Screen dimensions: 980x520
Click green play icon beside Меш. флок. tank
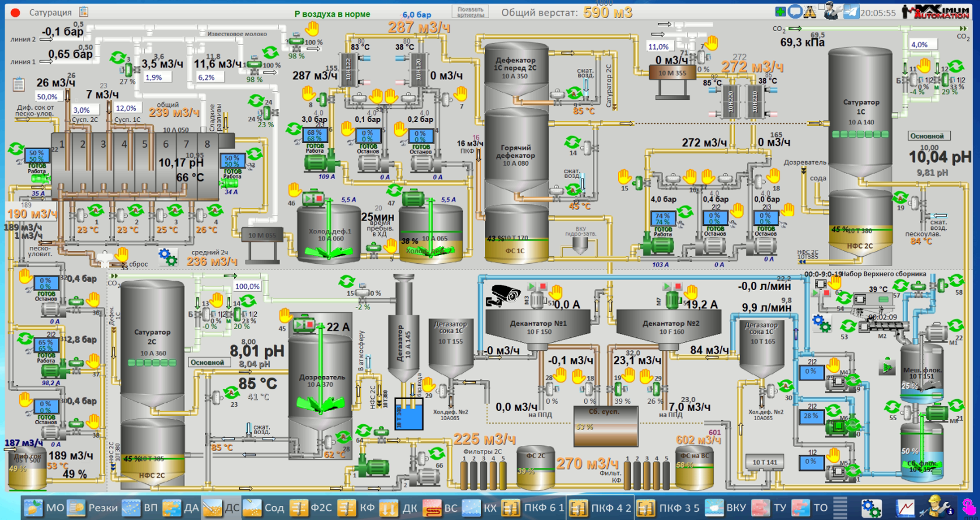click(x=887, y=367)
